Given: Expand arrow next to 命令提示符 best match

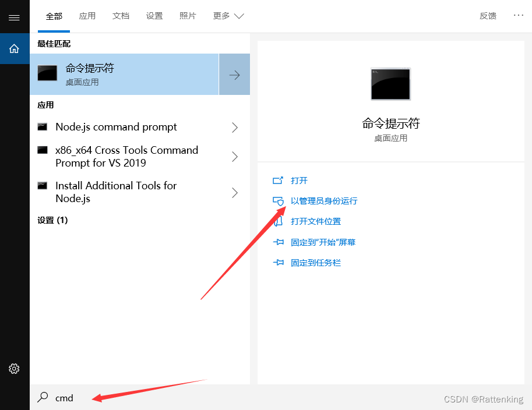Looking at the screenshot, I should [x=234, y=75].
